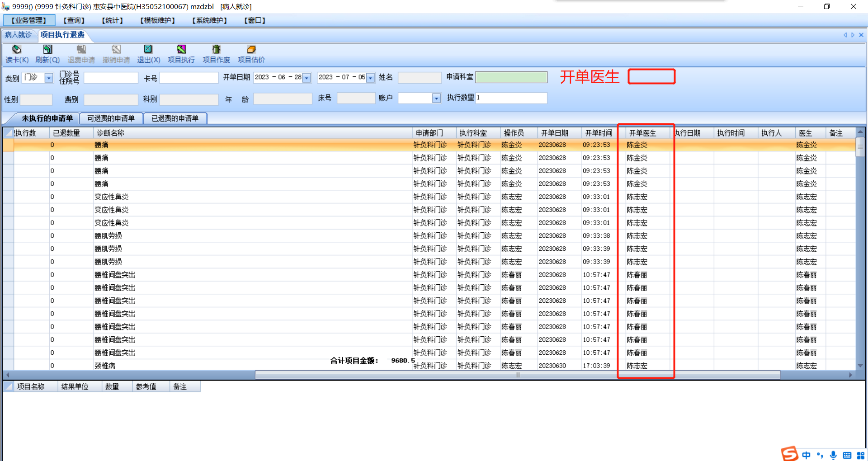868x461 pixels.
Task: Click the vertical scrollbar up arrow
Action: point(860,132)
